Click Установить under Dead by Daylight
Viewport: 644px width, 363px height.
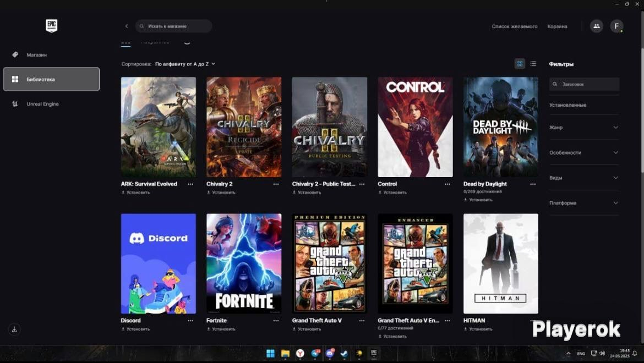pyautogui.click(x=478, y=200)
